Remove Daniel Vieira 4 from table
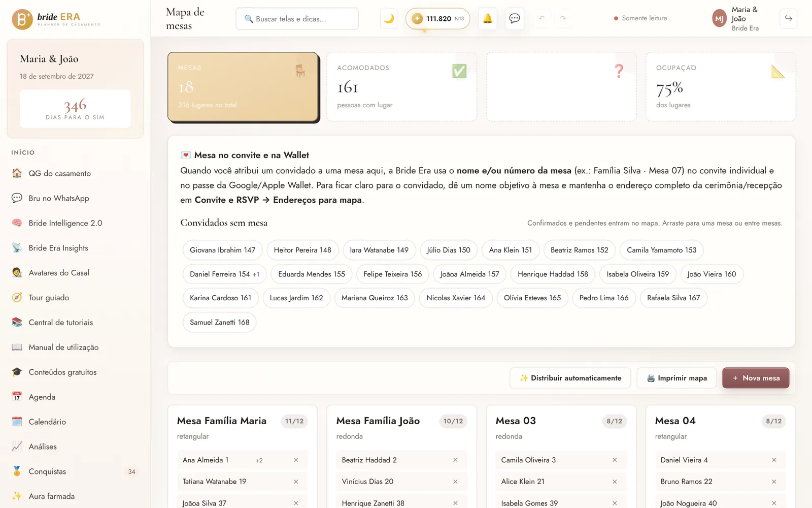 click(774, 460)
